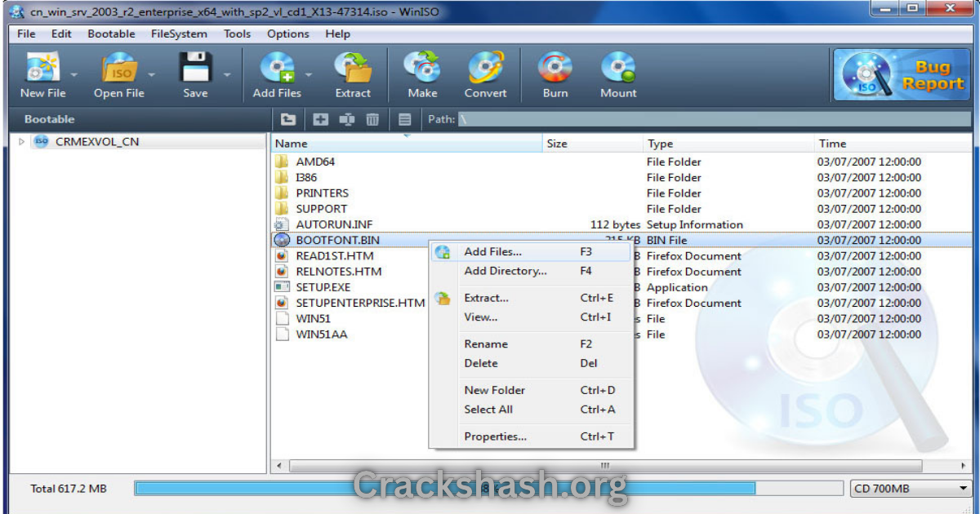This screenshot has height=514, width=980.
Task: Click the BOOTFONT.BIN disc file icon
Action: point(282,240)
